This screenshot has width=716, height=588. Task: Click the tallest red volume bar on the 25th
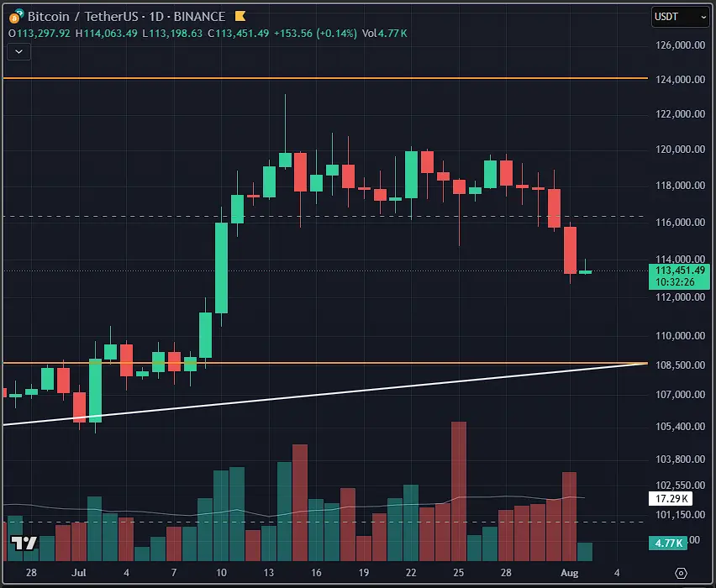pyautogui.click(x=459, y=491)
